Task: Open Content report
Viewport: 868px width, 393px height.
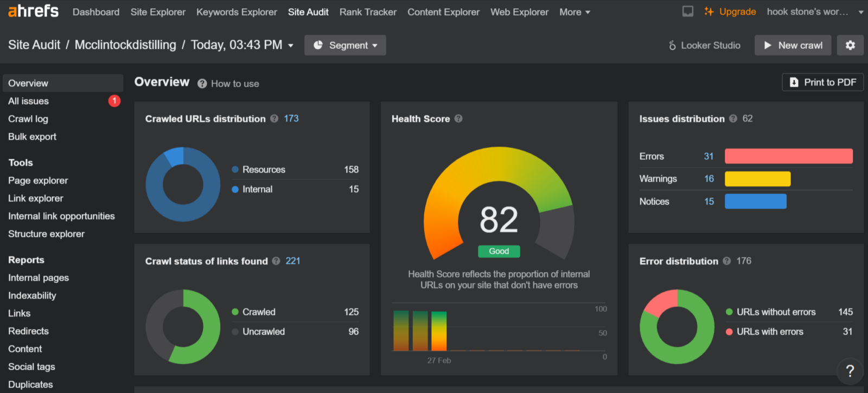Action: tap(25, 349)
